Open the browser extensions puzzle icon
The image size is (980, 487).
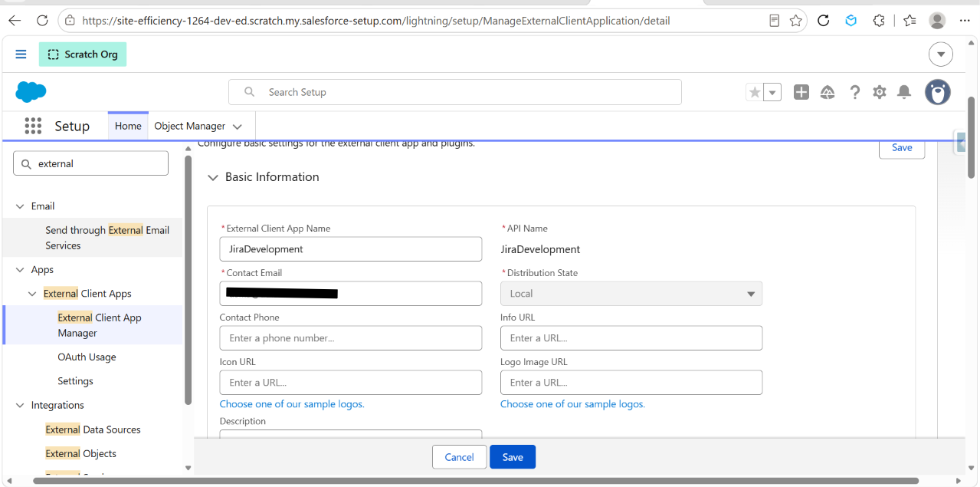tap(880, 21)
